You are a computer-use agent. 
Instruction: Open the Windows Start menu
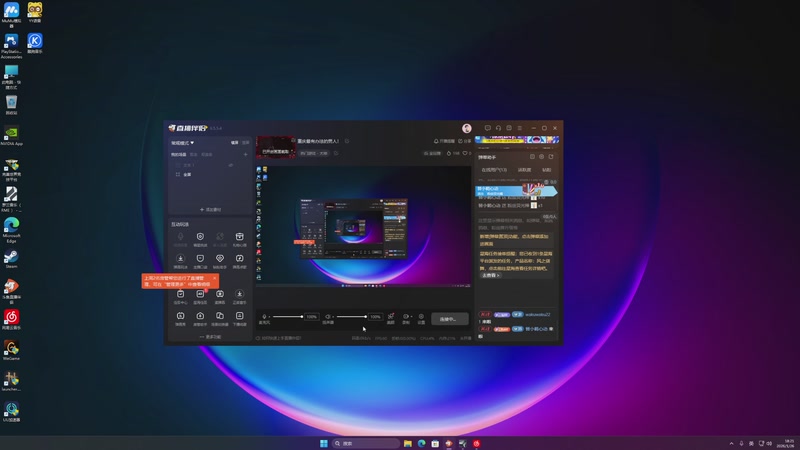pos(323,443)
